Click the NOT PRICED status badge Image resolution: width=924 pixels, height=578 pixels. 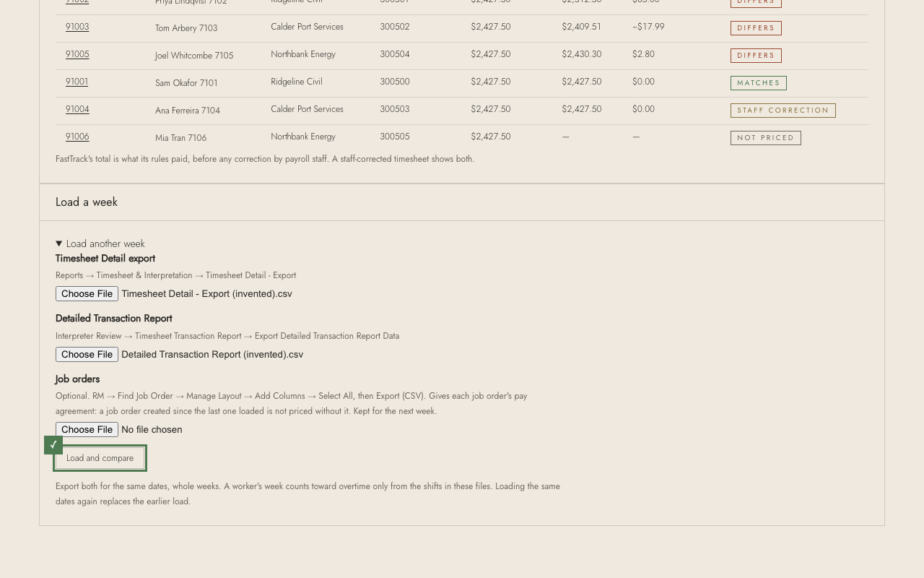coord(766,138)
